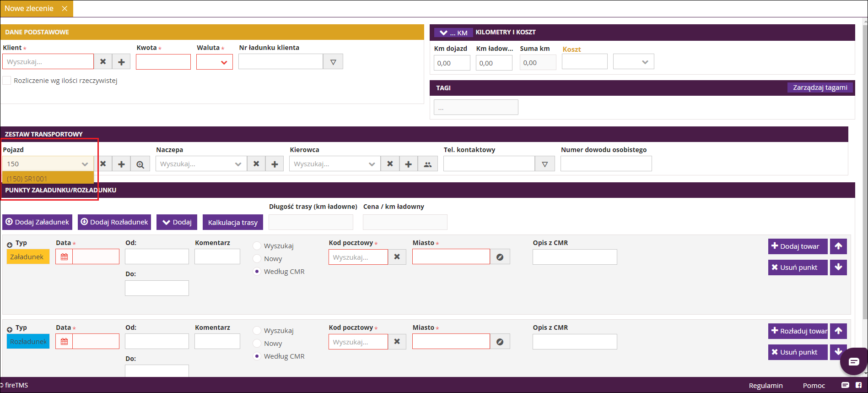Add a new Naczepa
This screenshot has height=393, width=868.
coord(275,164)
